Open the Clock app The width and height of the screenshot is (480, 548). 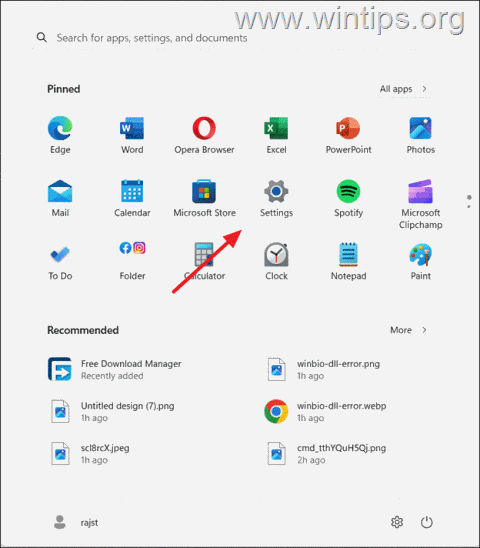click(276, 261)
